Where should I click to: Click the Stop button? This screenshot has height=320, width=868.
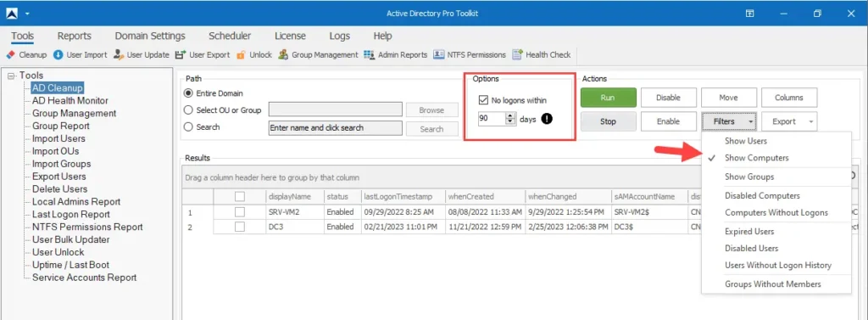click(x=608, y=121)
